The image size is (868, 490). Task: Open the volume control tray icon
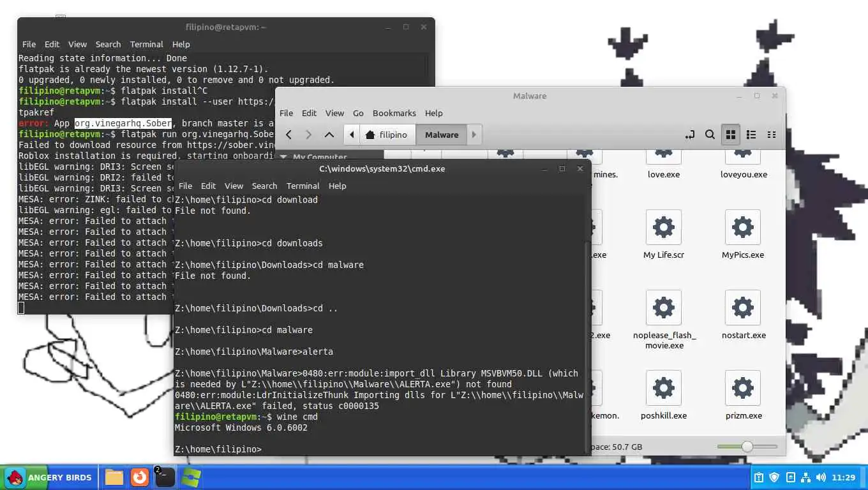tap(821, 477)
